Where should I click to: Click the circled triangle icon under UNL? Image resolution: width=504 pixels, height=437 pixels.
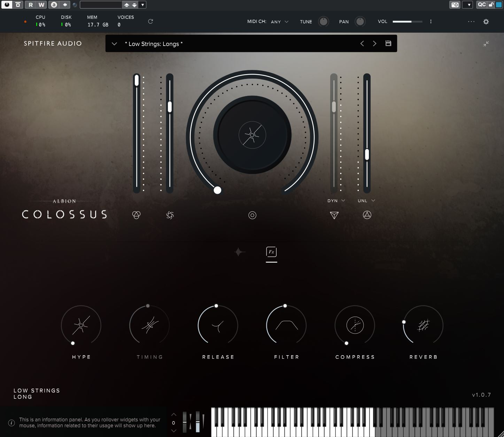(x=367, y=215)
